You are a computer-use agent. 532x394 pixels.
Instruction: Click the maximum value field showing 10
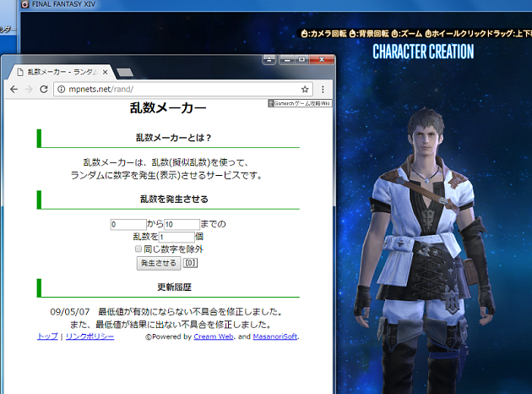(182, 225)
